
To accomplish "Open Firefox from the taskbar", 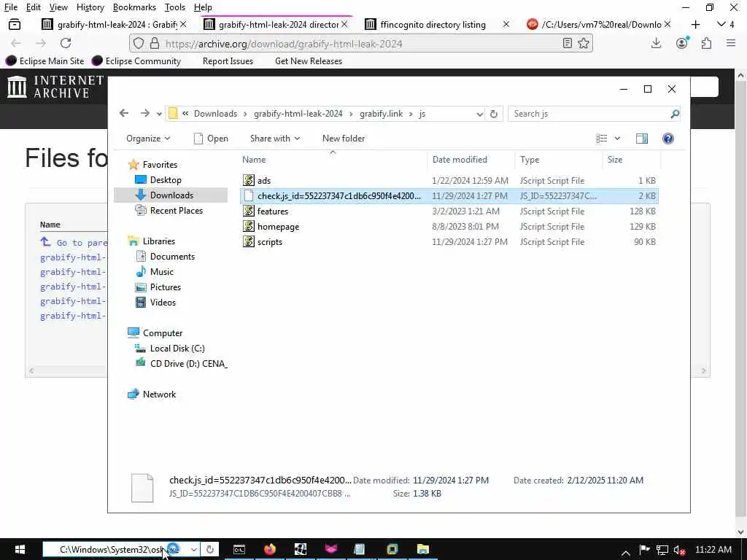I will pyautogui.click(x=270, y=549).
